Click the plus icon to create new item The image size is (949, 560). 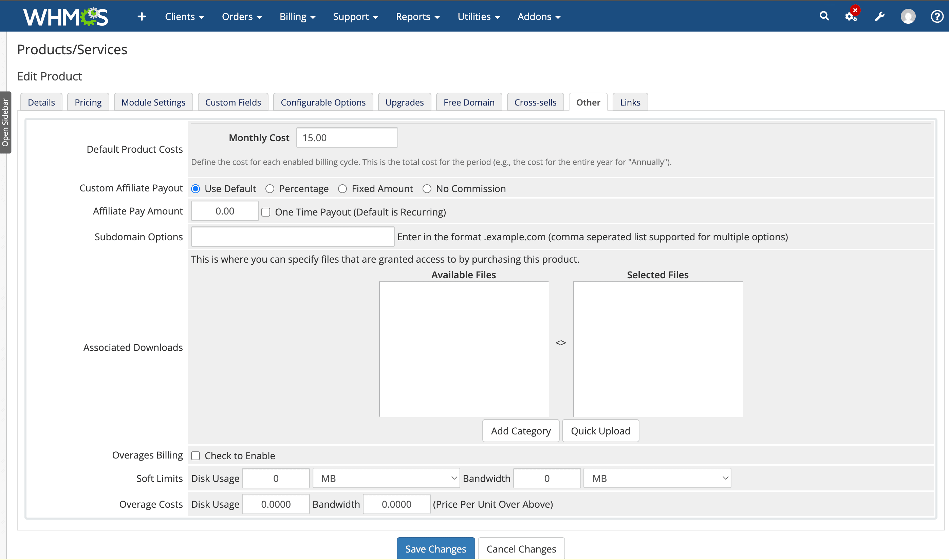point(142,16)
